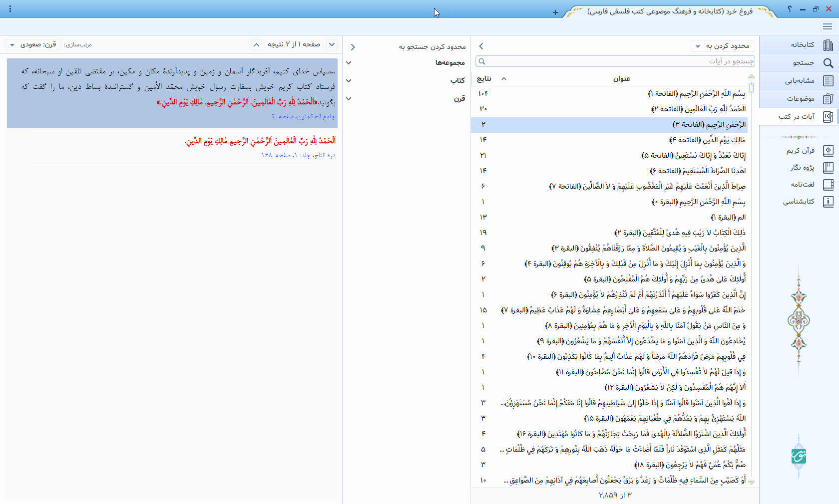Click the ۳ از ۲٫۸۵۹ status text

pos(615,495)
